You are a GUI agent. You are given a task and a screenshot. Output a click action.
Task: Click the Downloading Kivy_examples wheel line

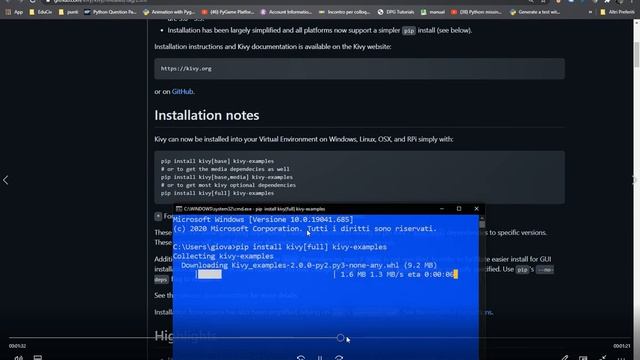point(309,265)
